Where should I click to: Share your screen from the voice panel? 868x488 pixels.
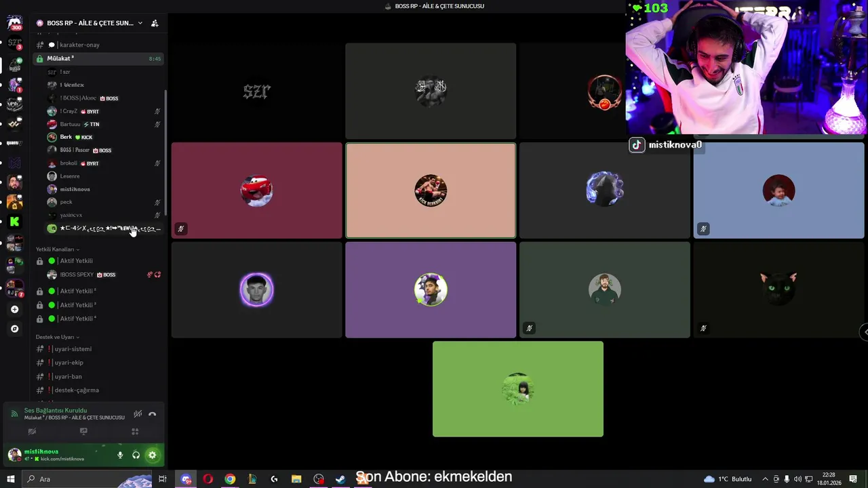(x=83, y=432)
